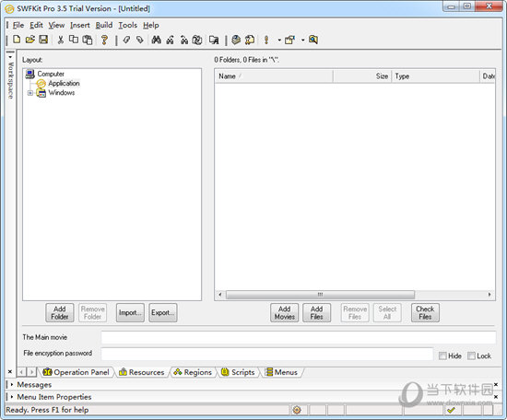This screenshot has width=507, height=420.
Task: Toggle the Hide checkbox
Action: tap(442, 356)
